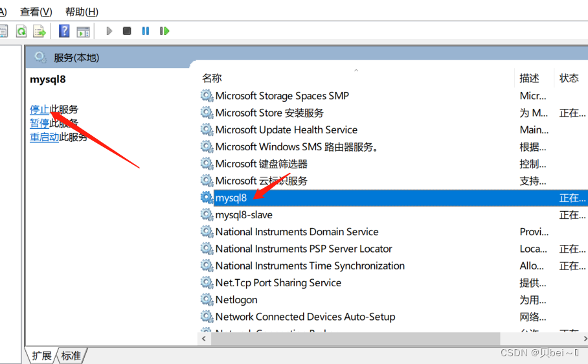Open the 帮助(H) menu
The image size is (588, 364).
click(82, 12)
